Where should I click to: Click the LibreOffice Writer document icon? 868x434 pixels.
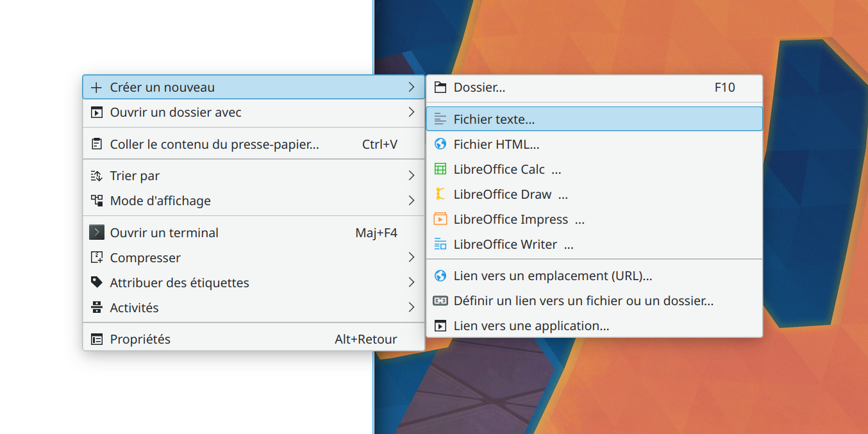coord(440,244)
